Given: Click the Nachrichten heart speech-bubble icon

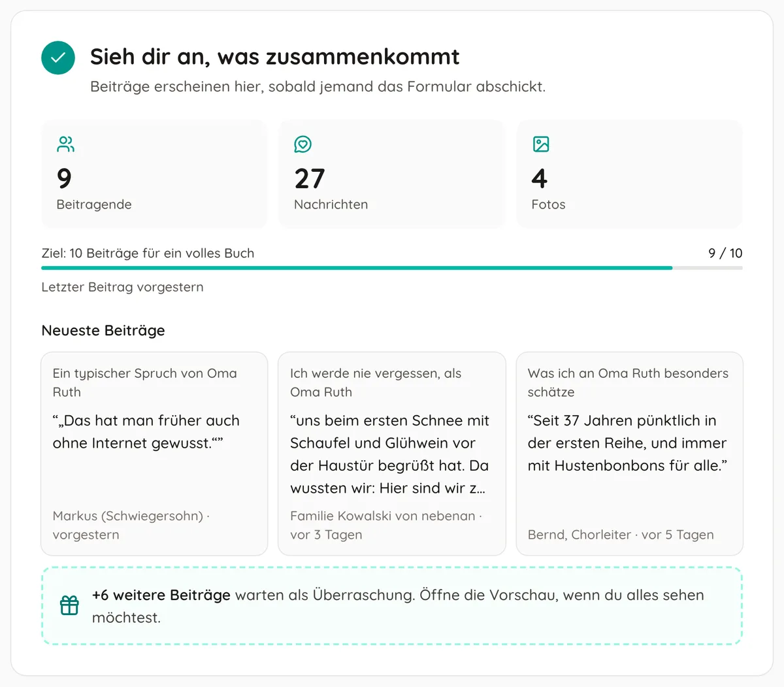Looking at the screenshot, I should [x=302, y=144].
